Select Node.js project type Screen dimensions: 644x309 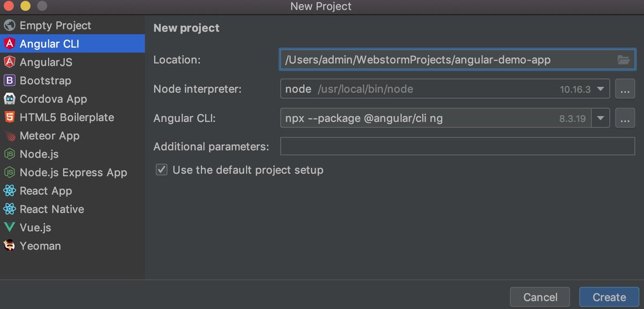[x=72, y=154]
